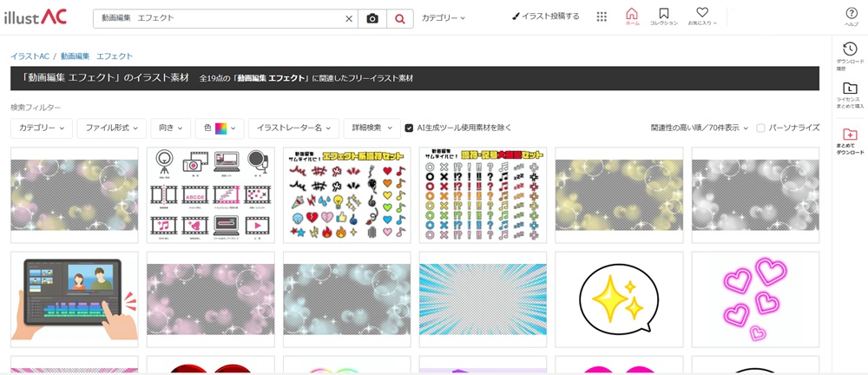
Task: Open the color filter rainbow swatch
Action: pos(220,128)
